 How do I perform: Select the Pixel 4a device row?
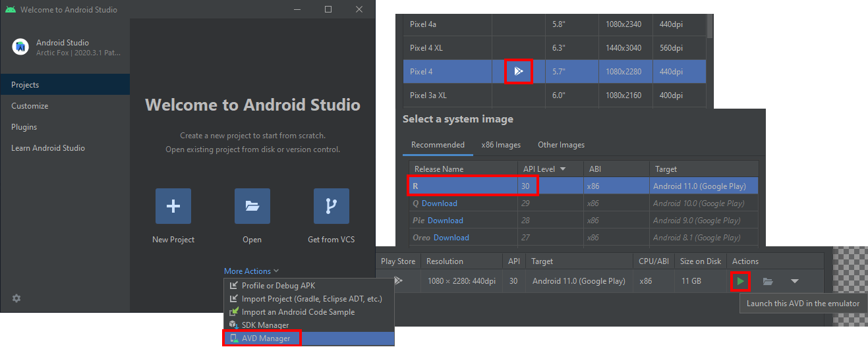[555, 24]
